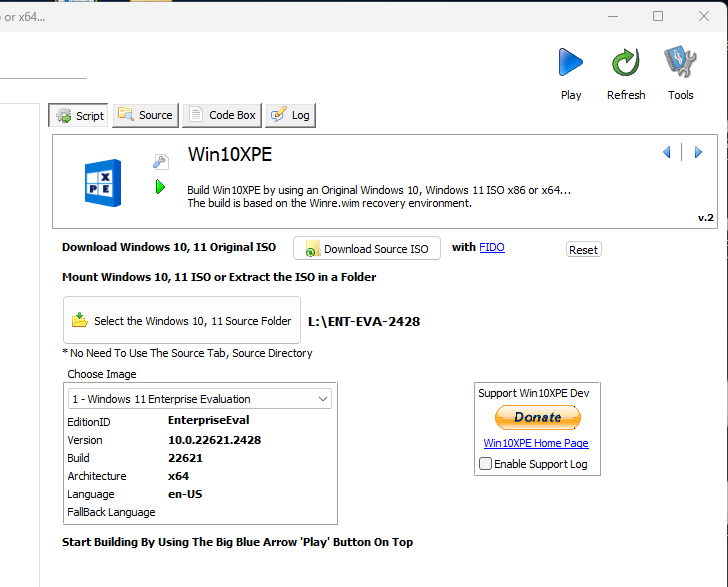Click the FallBack Language label
The image size is (728, 587).
click(111, 512)
